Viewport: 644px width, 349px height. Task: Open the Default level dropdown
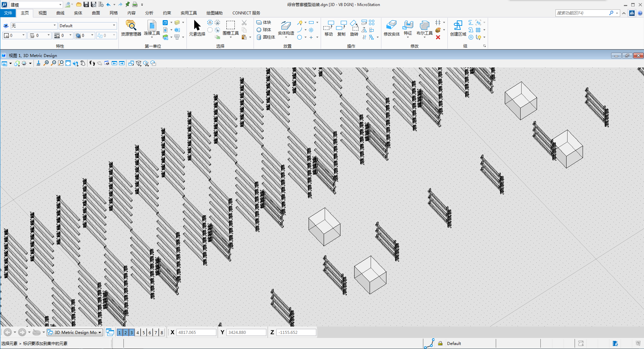click(x=87, y=26)
